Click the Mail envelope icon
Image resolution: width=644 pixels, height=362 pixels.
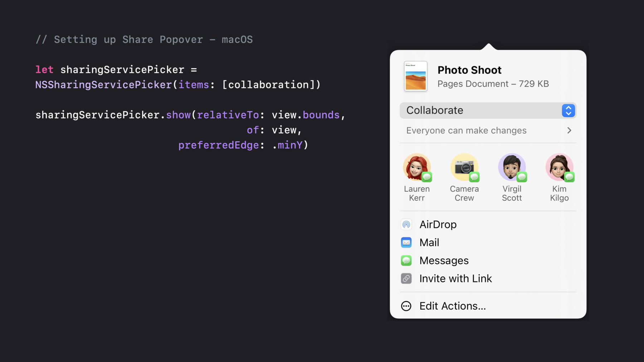click(406, 243)
